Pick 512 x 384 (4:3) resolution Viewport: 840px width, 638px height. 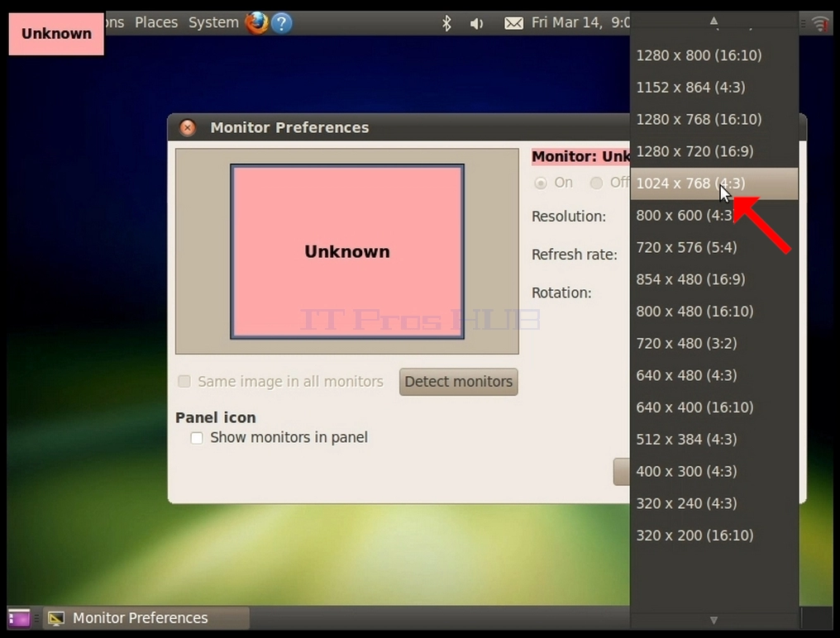714,440
